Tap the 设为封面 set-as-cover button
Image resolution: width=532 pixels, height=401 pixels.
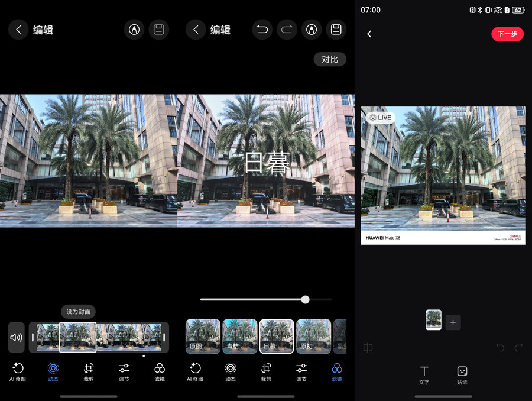(79, 312)
